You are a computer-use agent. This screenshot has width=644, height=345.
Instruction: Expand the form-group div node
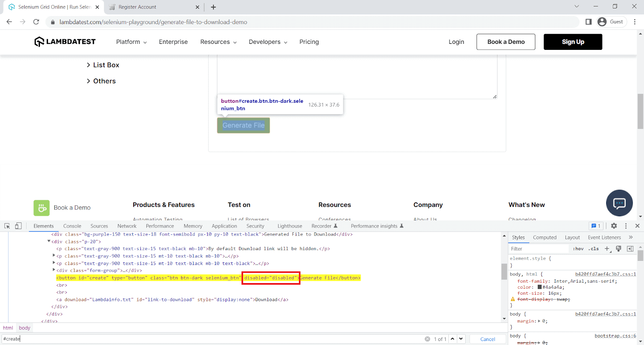coord(54,270)
